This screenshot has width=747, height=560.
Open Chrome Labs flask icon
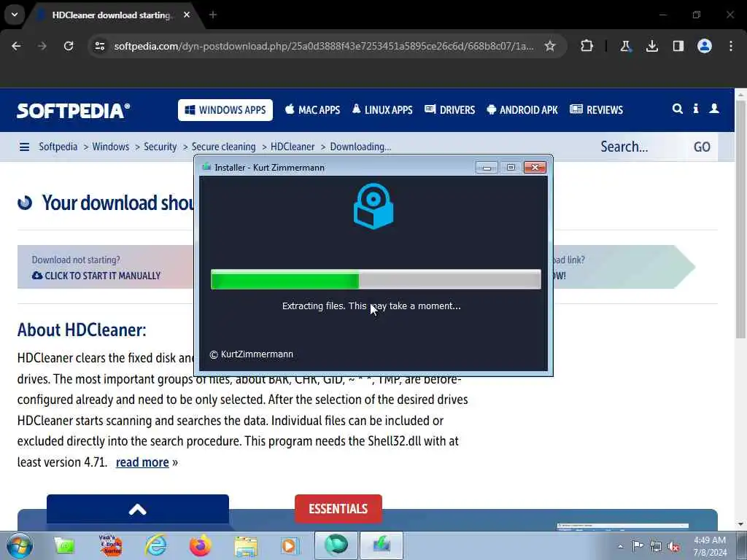pyautogui.click(x=625, y=46)
